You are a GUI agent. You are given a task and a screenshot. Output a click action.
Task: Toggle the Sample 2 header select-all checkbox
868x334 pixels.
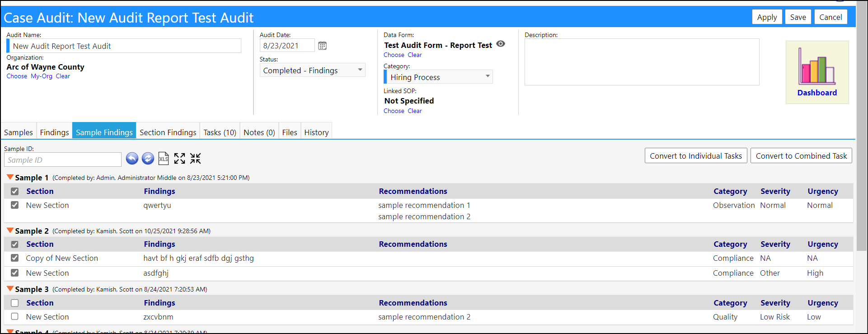15,244
